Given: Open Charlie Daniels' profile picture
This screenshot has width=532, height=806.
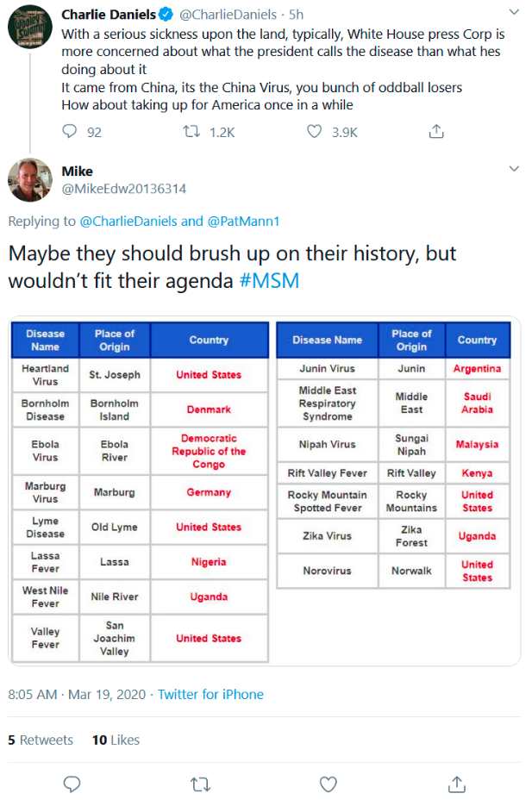Looking at the screenshot, I should 30,26.
